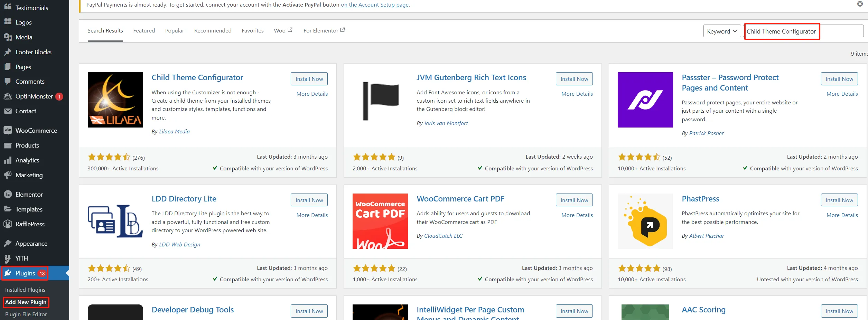
Task: Click the Products archive icon
Action: pos(8,145)
